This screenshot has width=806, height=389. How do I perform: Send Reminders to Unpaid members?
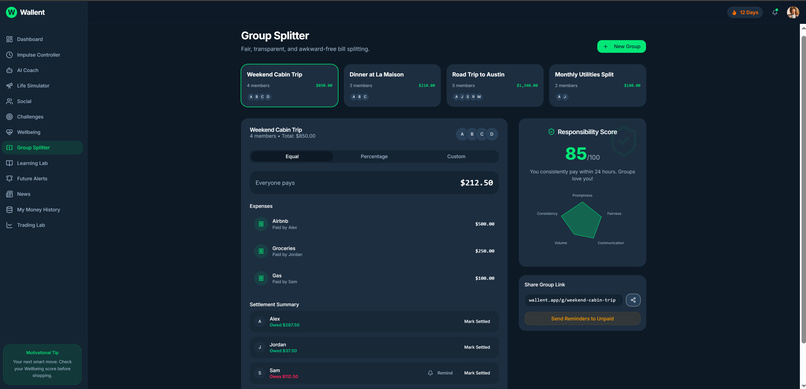click(582, 319)
